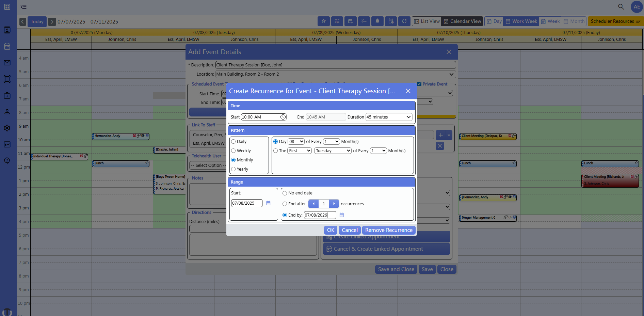
Task: Select the Monthly recurrence pattern
Action: click(234, 160)
